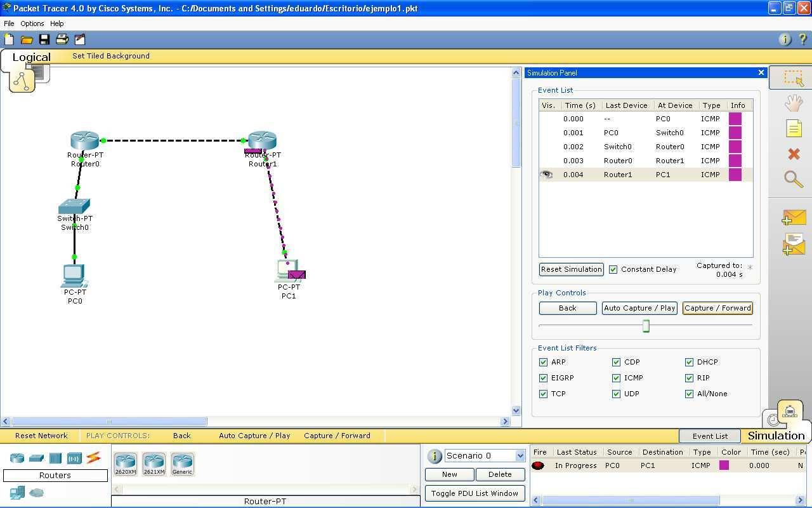The width and height of the screenshot is (812, 508).
Task: Click the Event List button
Action: [x=710, y=436]
